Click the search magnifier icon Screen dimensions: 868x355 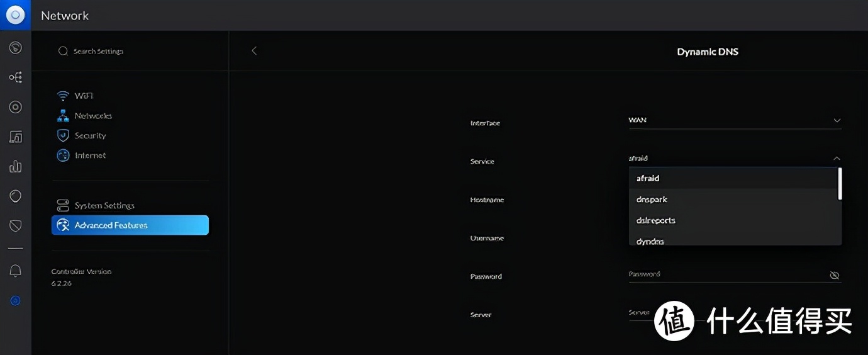tap(63, 51)
